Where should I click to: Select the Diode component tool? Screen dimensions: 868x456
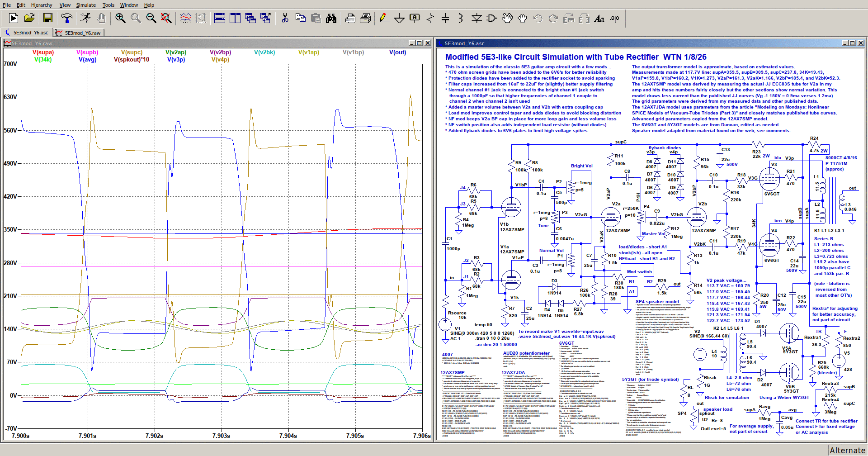(476, 18)
